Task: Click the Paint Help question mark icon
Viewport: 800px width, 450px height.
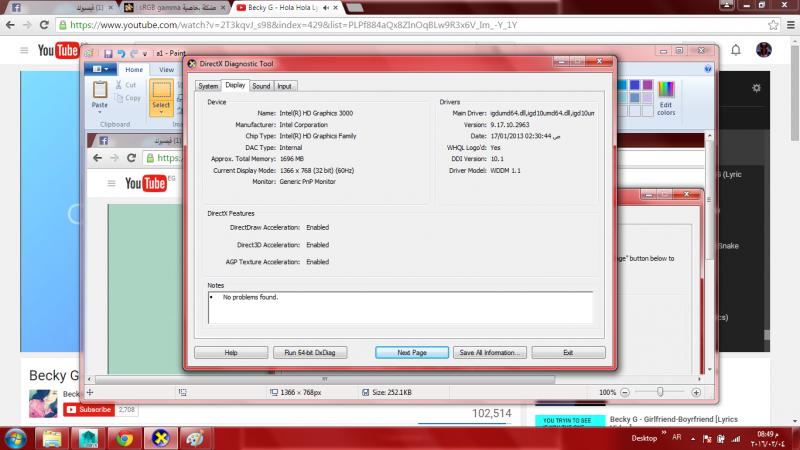Action: (708, 69)
